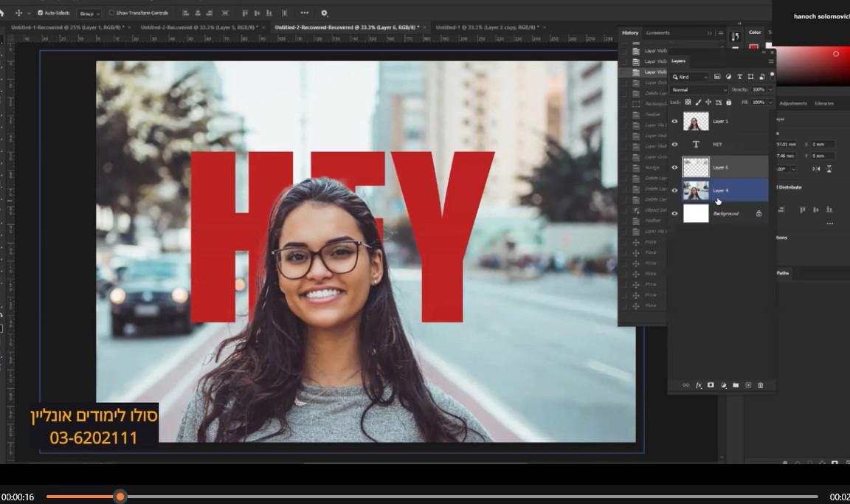Create a new layer with plus icon
850x504 pixels.
pos(748,385)
